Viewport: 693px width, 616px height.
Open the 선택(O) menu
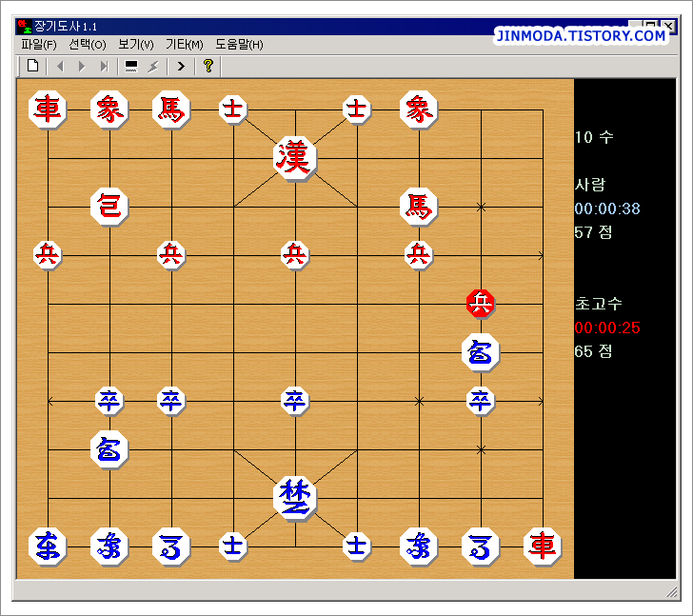(87, 45)
